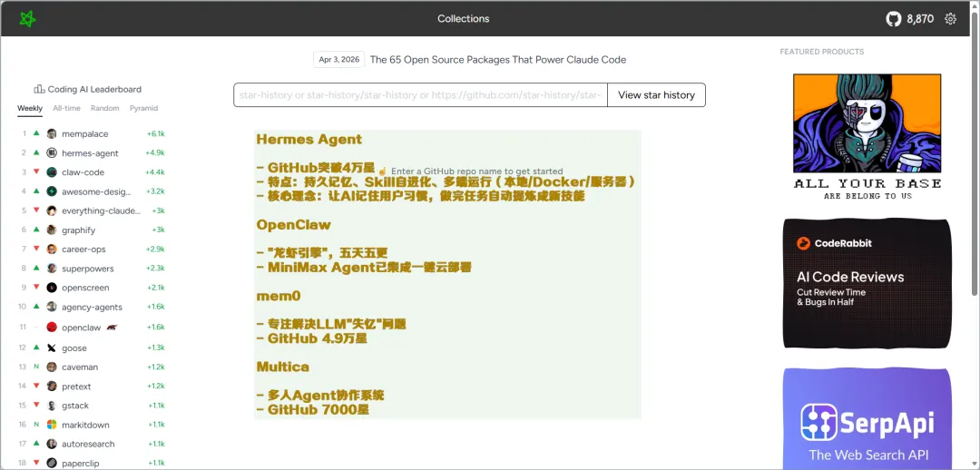Image resolution: width=980 pixels, height=470 pixels.
Task: Click graphify avatar icon
Action: (52, 230)
